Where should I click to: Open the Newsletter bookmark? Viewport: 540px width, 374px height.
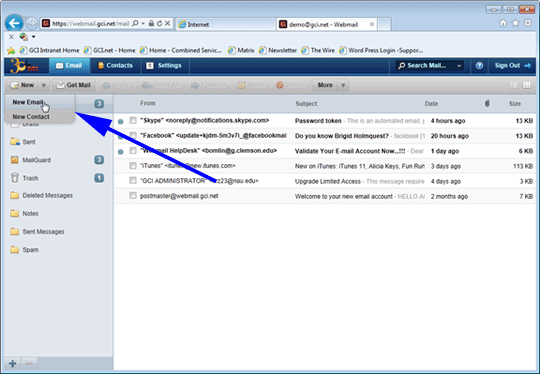pyautogui.click(x=278, y=51)
